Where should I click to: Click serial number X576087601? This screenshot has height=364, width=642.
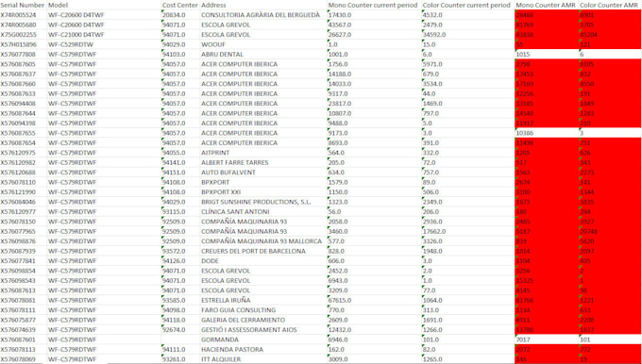click(18, 339)
